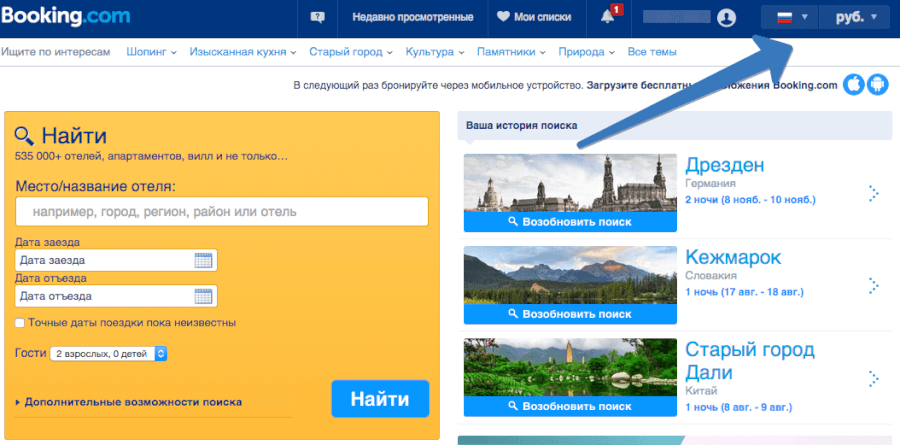
Task: Open check-out date calendar icon
Action: [203, 296]
